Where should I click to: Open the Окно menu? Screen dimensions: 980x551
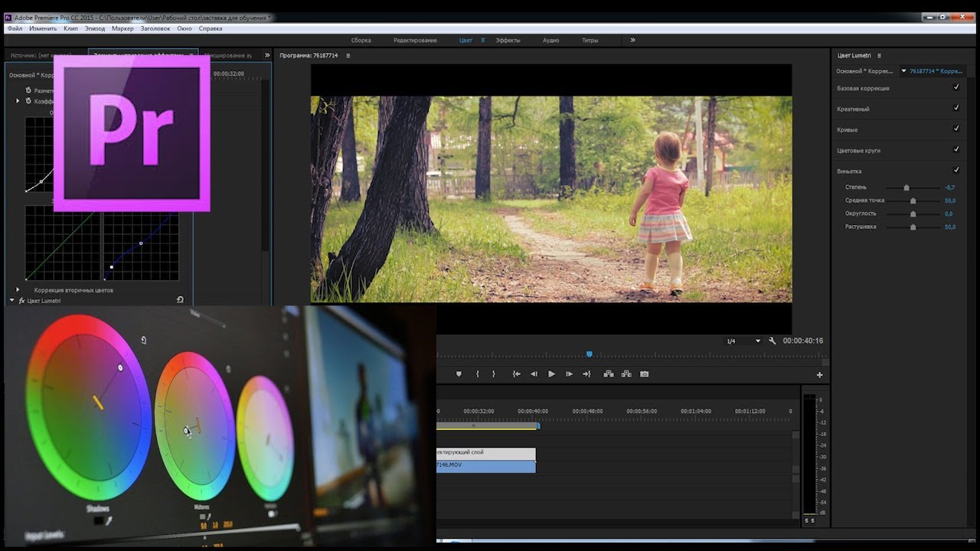point(185,28)
